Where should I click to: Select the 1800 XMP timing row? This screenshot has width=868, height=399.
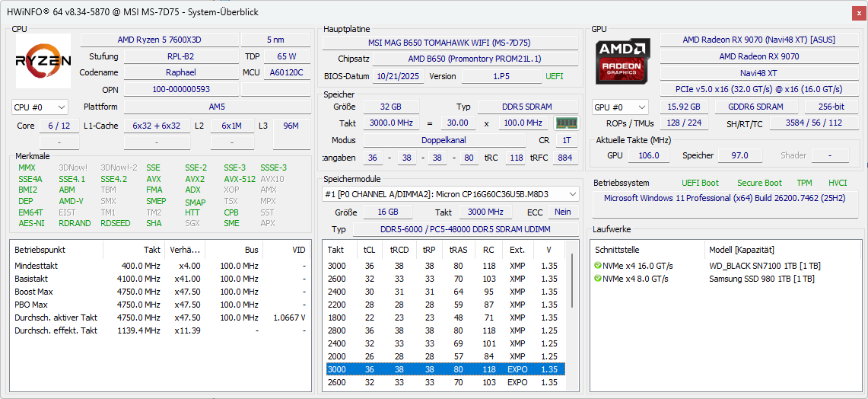(x=444, y=318)
